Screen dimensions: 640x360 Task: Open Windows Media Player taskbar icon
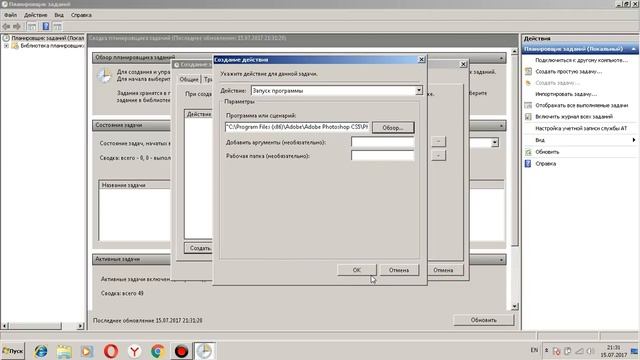(87, 351)
